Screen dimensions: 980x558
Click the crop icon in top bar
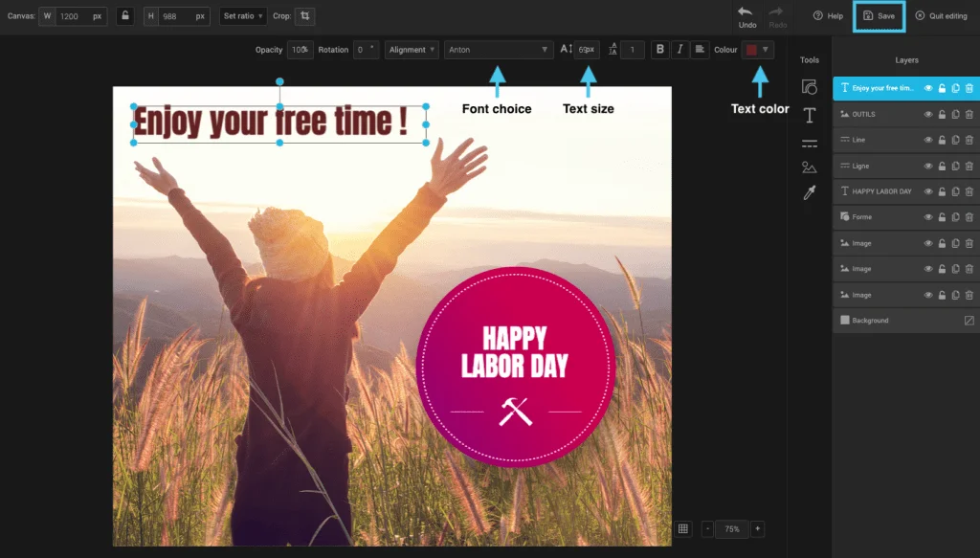(x=305, y=15)
